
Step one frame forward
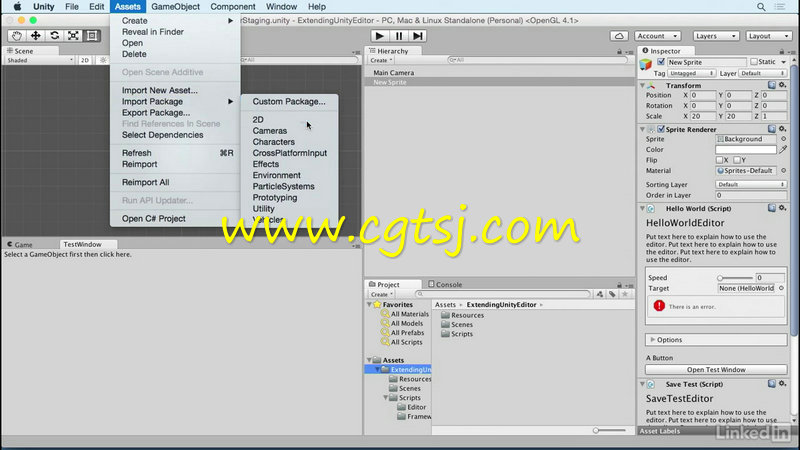click(417, 36)
